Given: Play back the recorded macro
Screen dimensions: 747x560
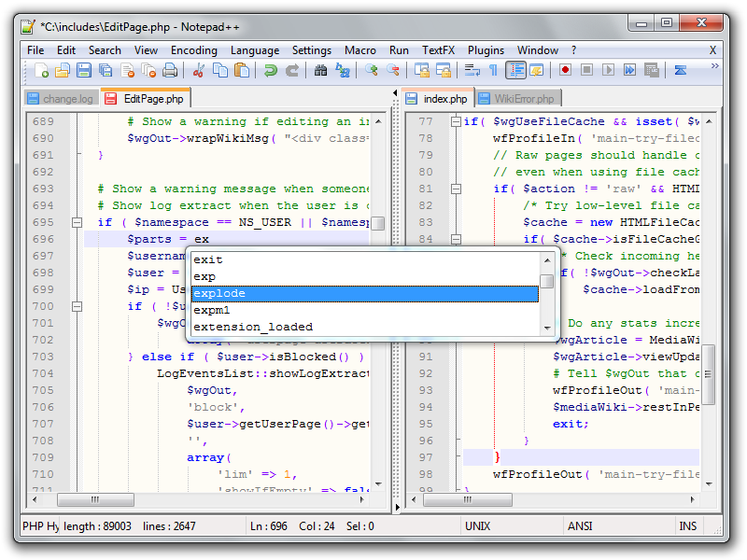Looking at the screenshot, I should pyautogui.click(x=608, y=70).
